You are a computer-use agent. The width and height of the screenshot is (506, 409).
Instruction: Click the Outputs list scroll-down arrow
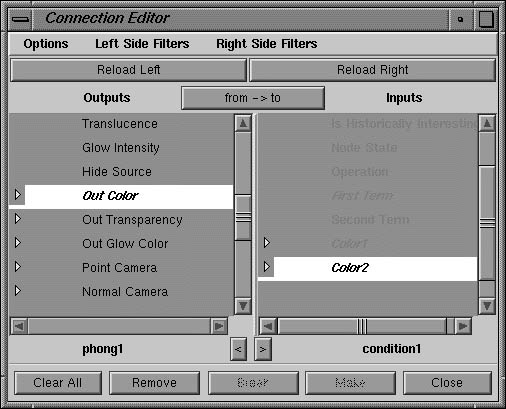243,306
